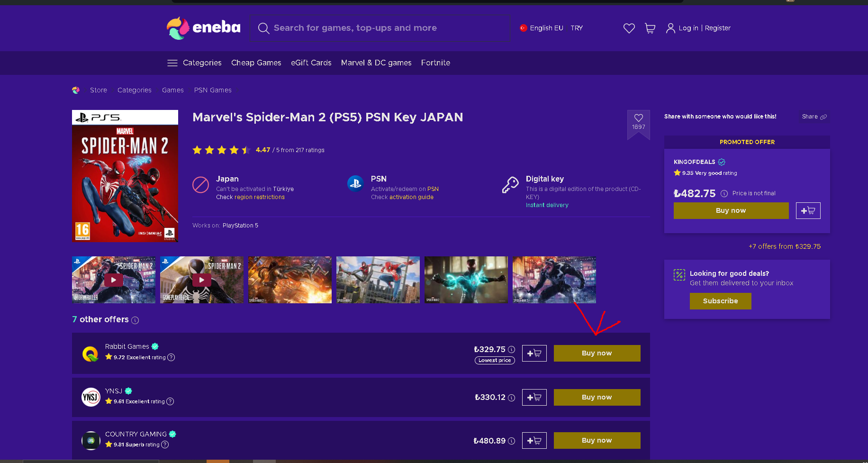
Task: Click the Rabbit Games seller name
Action: point(127,346)
